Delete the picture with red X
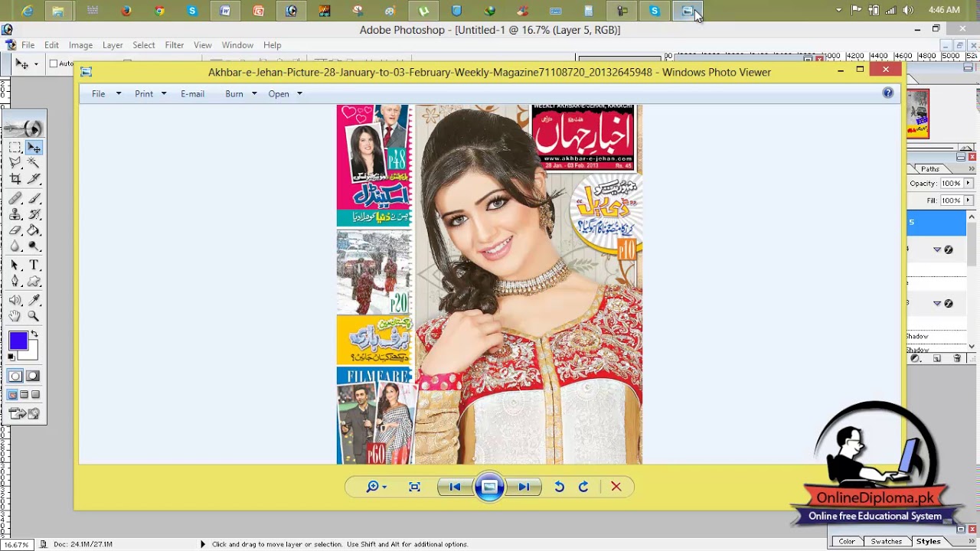This screenshot has height=551, width=980. (616, 487)
